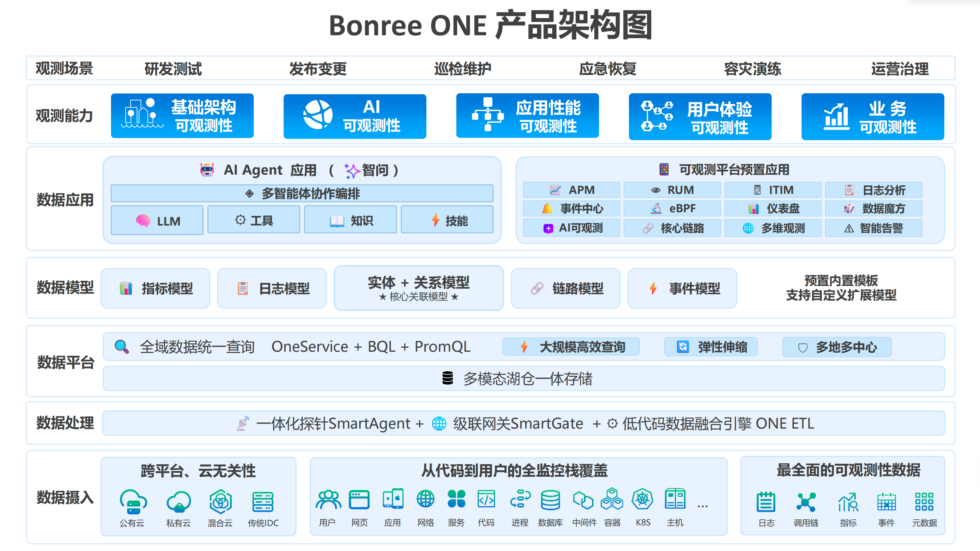The image size is (980, 551).
Task: Click the 弹性伸缩 tag
Action: click(x=711, y=347)
